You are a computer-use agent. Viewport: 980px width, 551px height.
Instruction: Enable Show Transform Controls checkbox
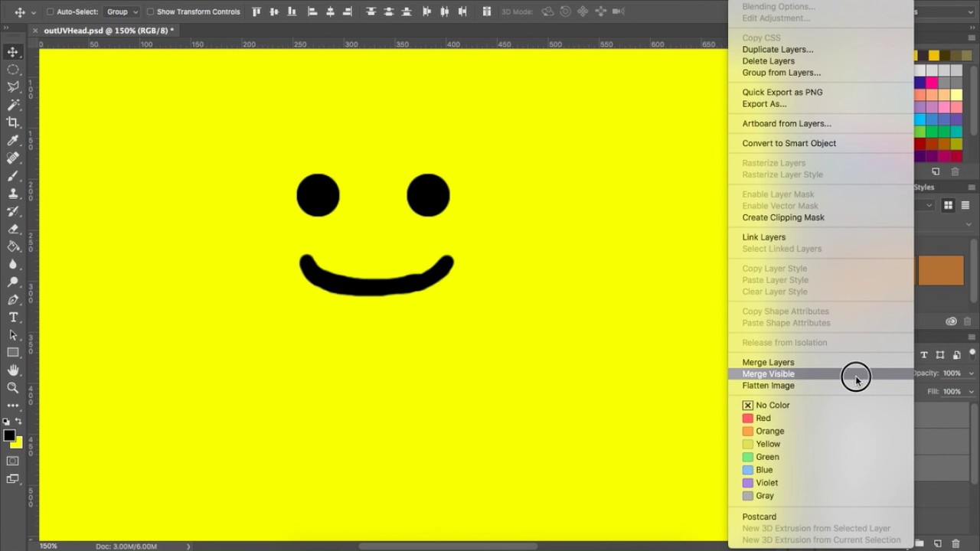tap(150, 11)
